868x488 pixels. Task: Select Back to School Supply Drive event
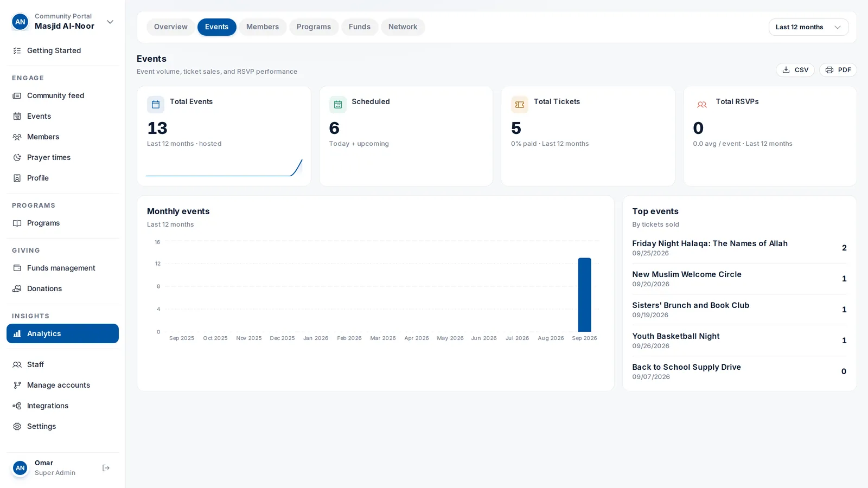click(739, 371)
